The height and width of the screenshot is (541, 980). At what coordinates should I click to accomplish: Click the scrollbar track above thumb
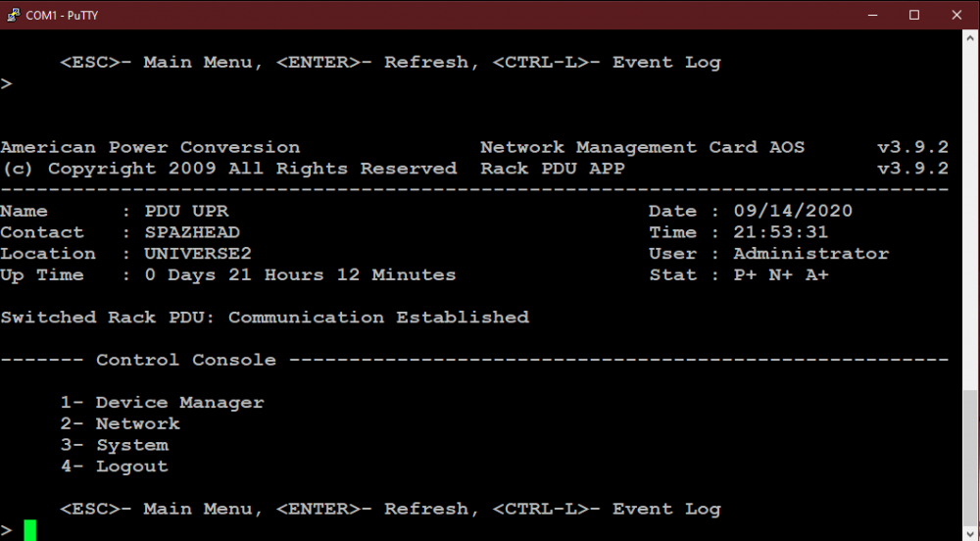click(x=970, y=217)
